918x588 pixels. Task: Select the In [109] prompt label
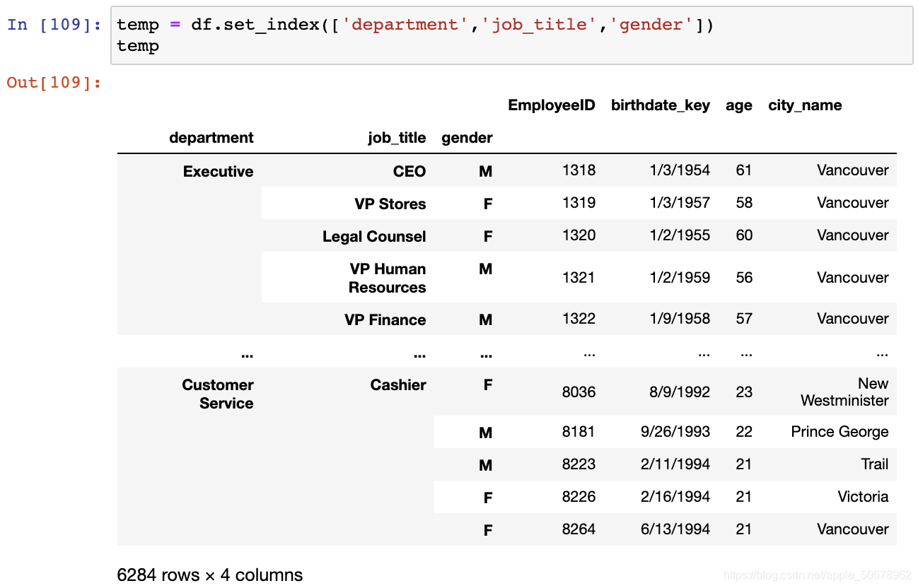[53, 25]
